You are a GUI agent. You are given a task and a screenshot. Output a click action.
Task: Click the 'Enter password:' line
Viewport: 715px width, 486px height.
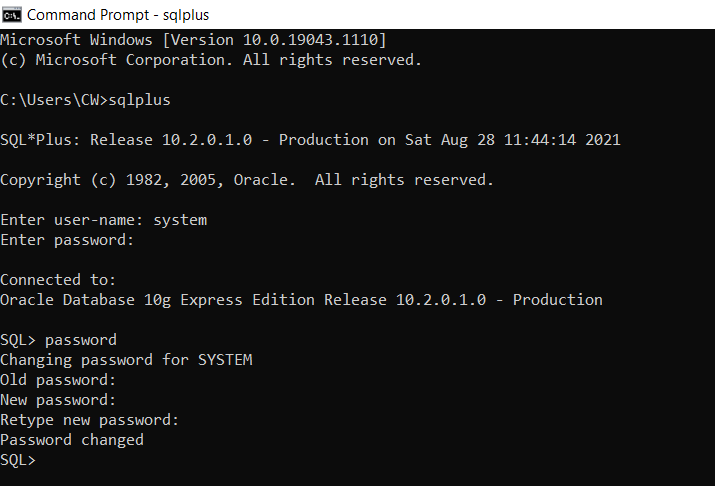pos(67,240)
